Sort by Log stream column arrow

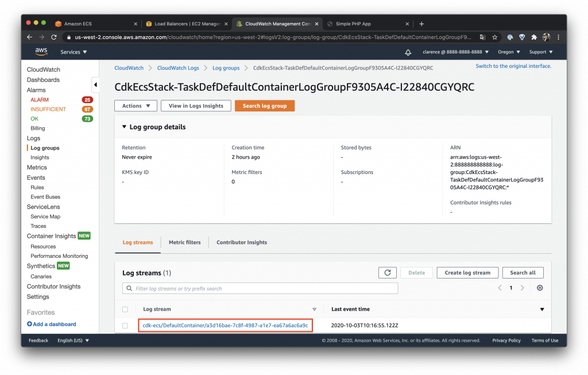point(314,310)
